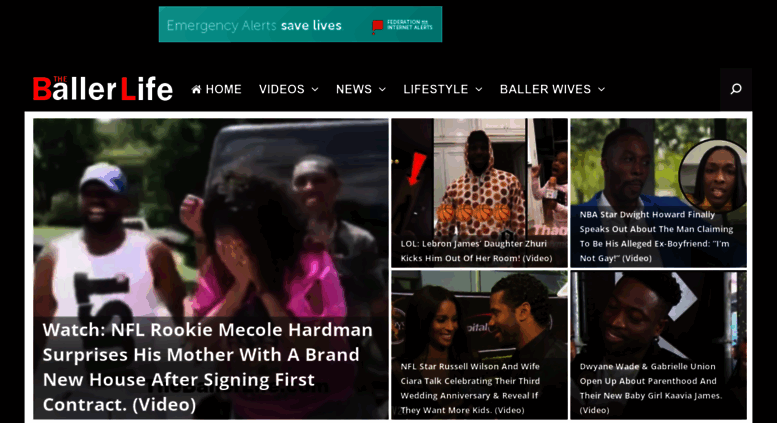777x423 pixels.
Task: Expand the LIFESTYLE dropdown chevron
Action: pos(479,90)
